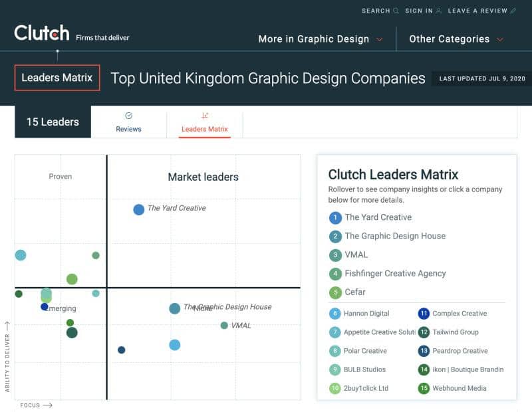Click the number 1 badge for The Yard Creative
Screen dimensions: 532x412
click(335, 218)
